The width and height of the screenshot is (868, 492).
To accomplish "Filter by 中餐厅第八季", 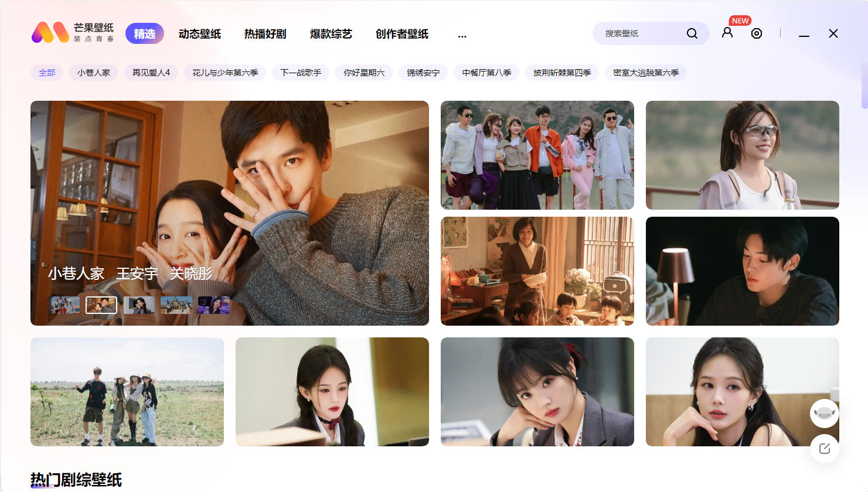I will [x=486, y=73].
